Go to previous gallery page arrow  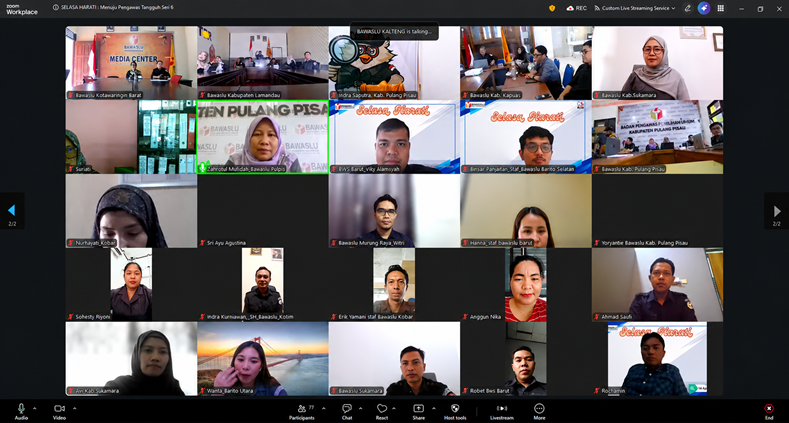point(12,211)
